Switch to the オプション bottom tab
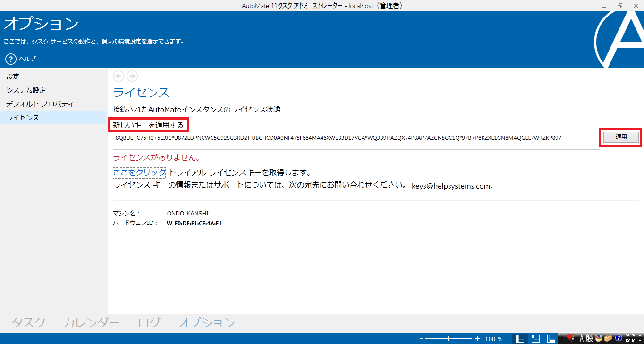This screenshot has width=644, height=344. [207, 323]
